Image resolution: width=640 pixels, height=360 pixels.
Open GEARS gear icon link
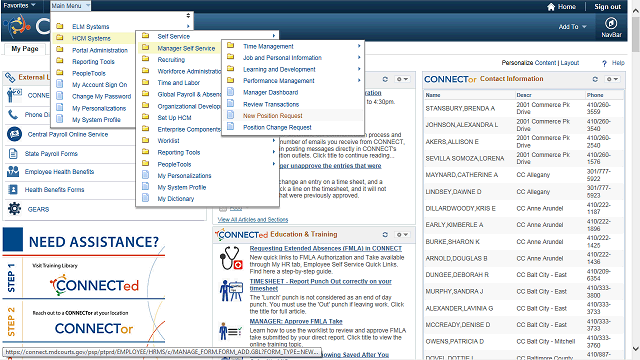[x=14, y=209]
